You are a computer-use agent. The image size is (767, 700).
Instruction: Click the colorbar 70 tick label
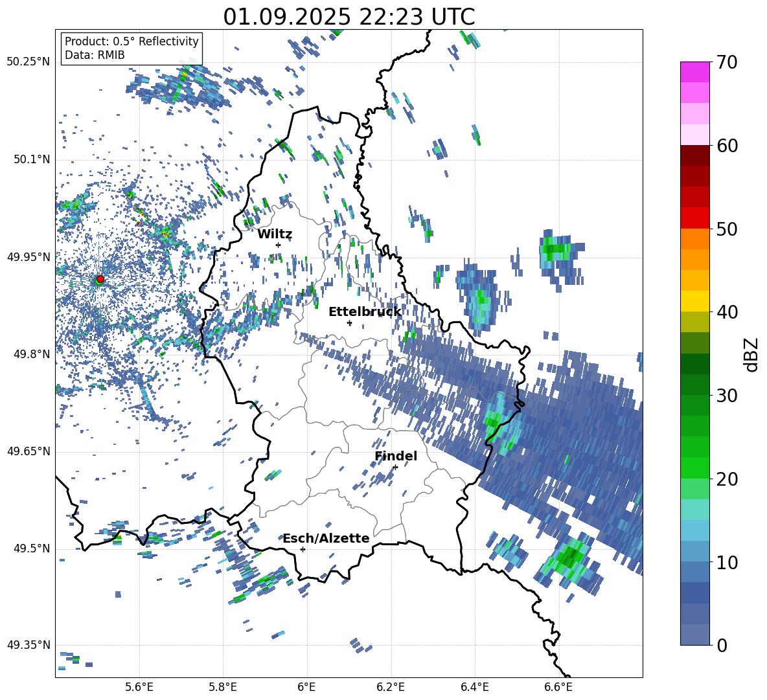(x=727, y=62)
